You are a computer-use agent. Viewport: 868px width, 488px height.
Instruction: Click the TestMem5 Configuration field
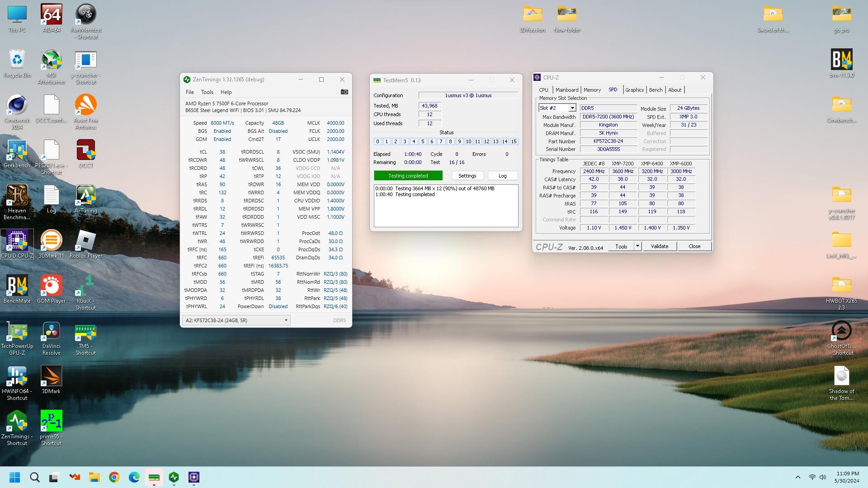[468, 95]
